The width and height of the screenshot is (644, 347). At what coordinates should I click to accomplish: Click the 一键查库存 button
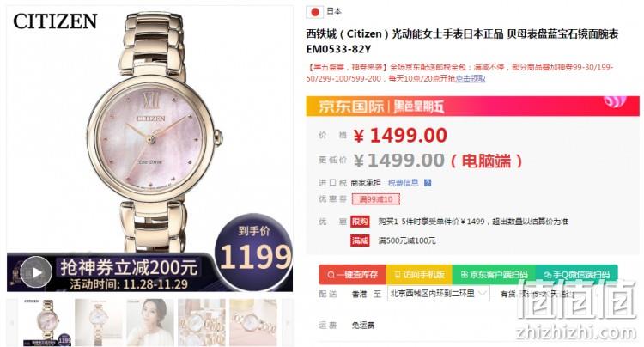pyautogui.click(x=352, y=275)
